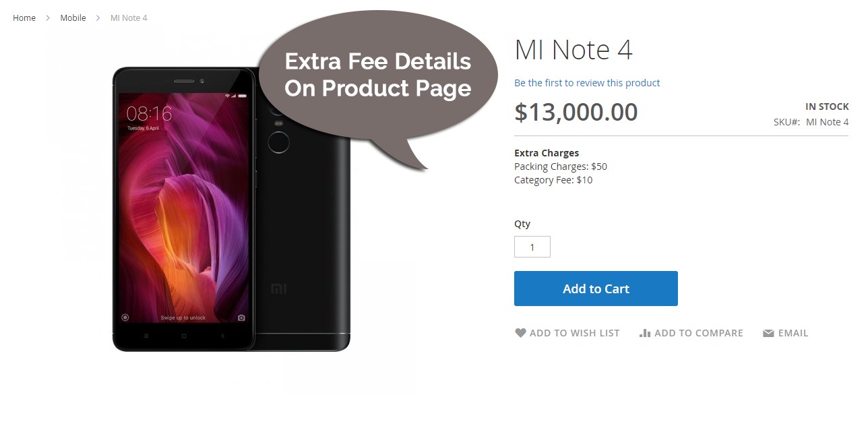
Task: Click the chevron after Home breadcrumb
Action: [48, 18]
